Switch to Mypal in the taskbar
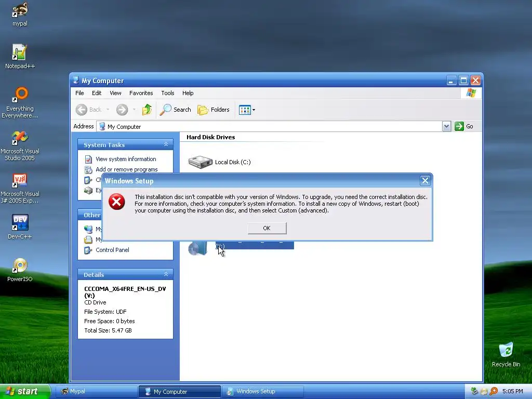 pos(96,392)
